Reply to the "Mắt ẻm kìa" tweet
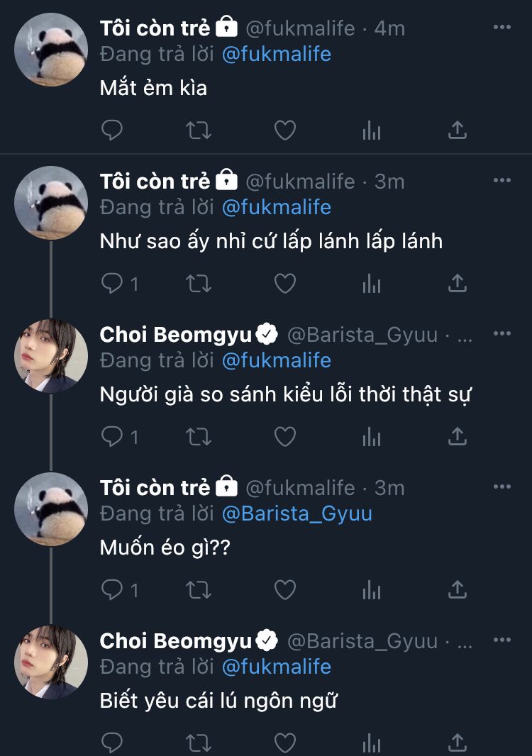The height and width of the screenshot is (756, 532). pos(112,130)
